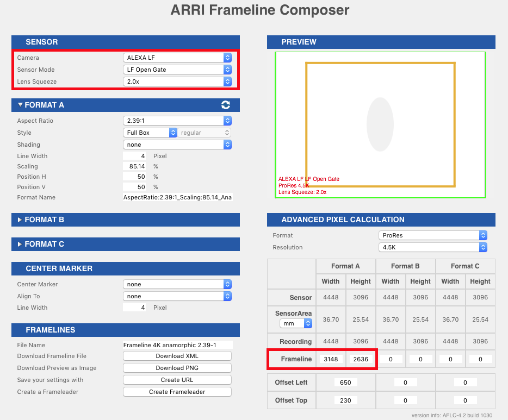This screenshot has width=508, height=420.
Task: Click the version info text AFLC-4.2
Action: click(x=452, y=415)
